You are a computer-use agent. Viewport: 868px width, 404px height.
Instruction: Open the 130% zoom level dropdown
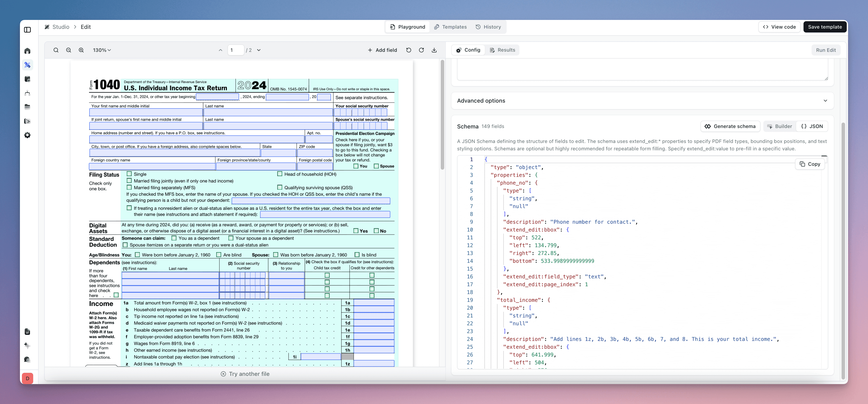point(102,50)
